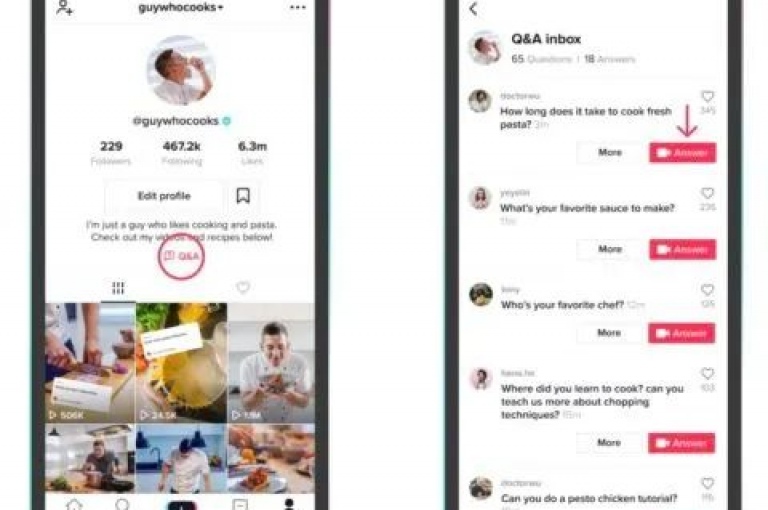
Task: Like the fresh pasta question
Action: pos(707,96)
